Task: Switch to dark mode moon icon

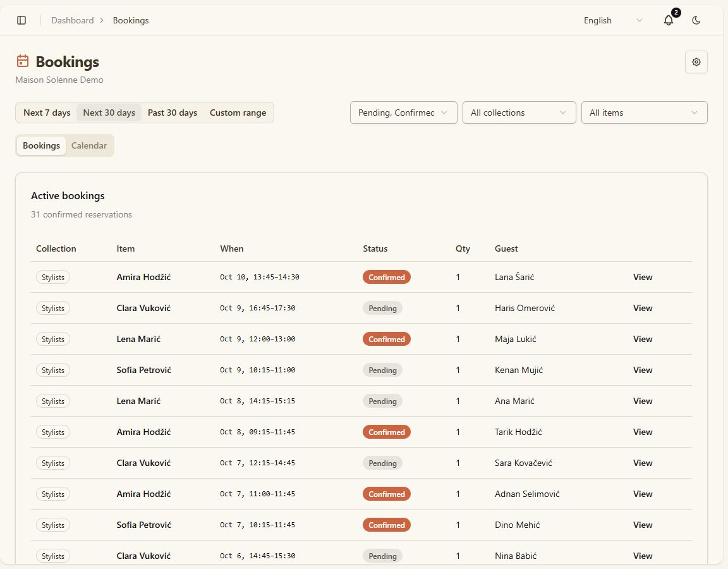Action: coord(696,20)
